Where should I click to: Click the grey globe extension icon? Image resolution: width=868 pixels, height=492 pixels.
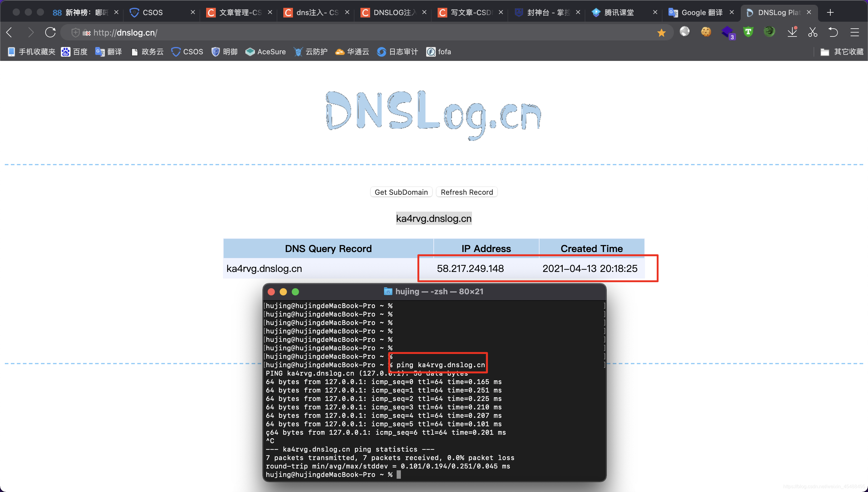coord(685,32)
